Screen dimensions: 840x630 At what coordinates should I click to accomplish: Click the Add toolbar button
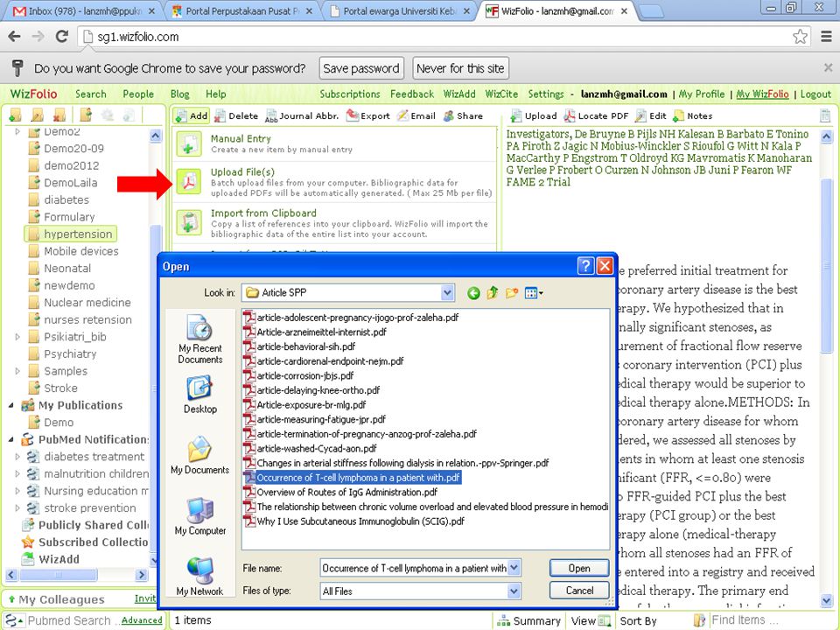click(x=191, y=115)
